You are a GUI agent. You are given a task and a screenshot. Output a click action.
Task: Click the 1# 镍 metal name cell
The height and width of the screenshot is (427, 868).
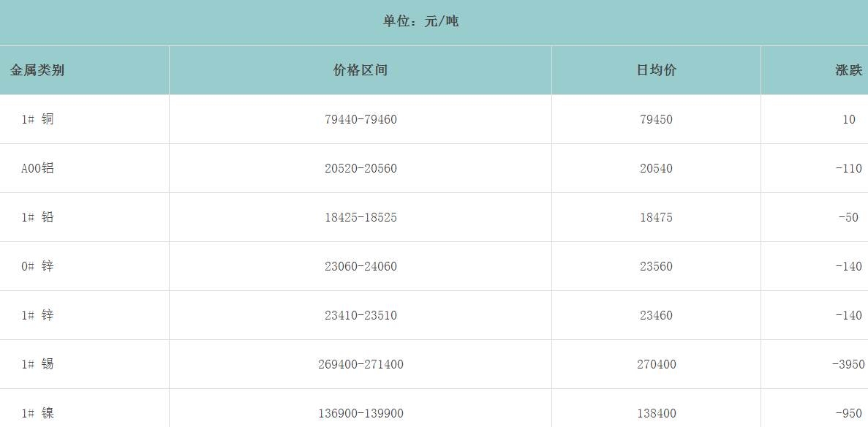(x=37, y=413)
